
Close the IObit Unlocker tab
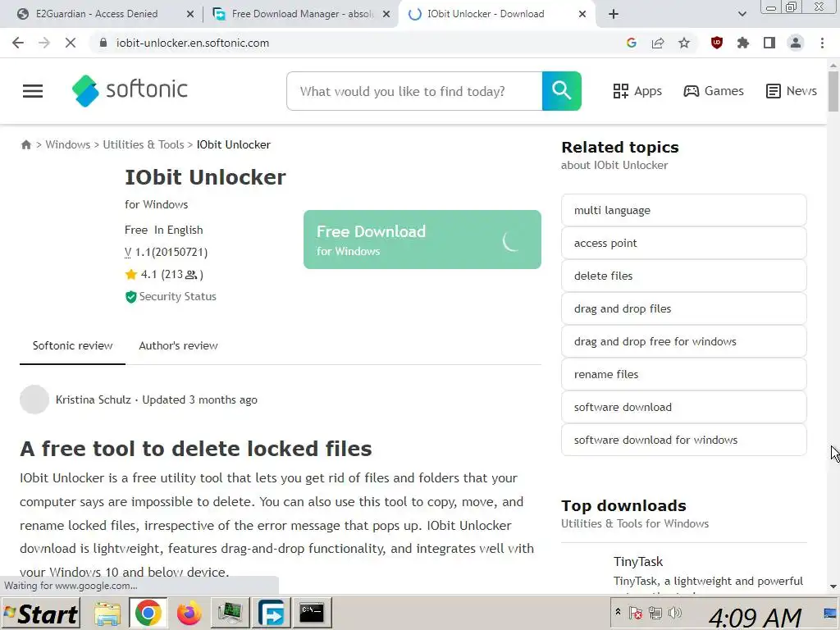point(582,15)
